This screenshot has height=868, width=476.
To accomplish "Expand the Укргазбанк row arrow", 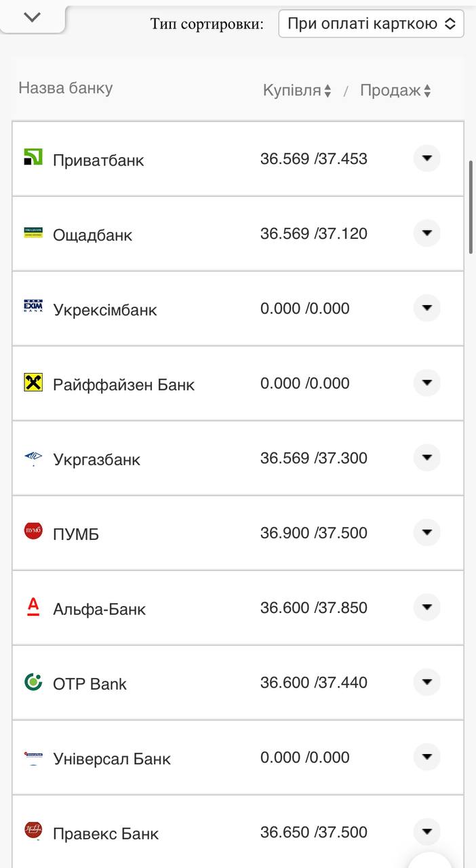I will (427, 458).
